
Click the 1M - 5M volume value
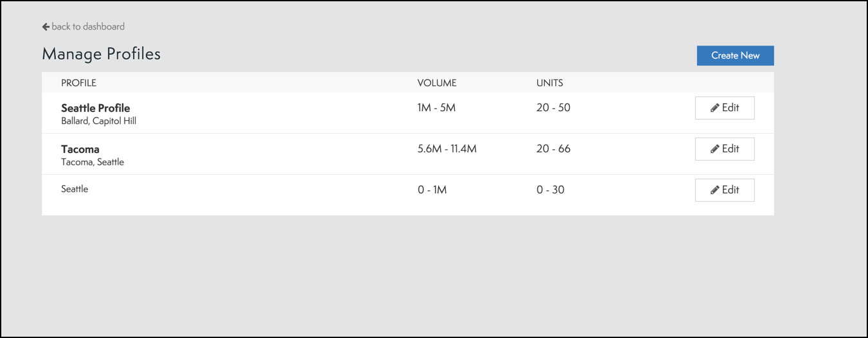point(436,108)
